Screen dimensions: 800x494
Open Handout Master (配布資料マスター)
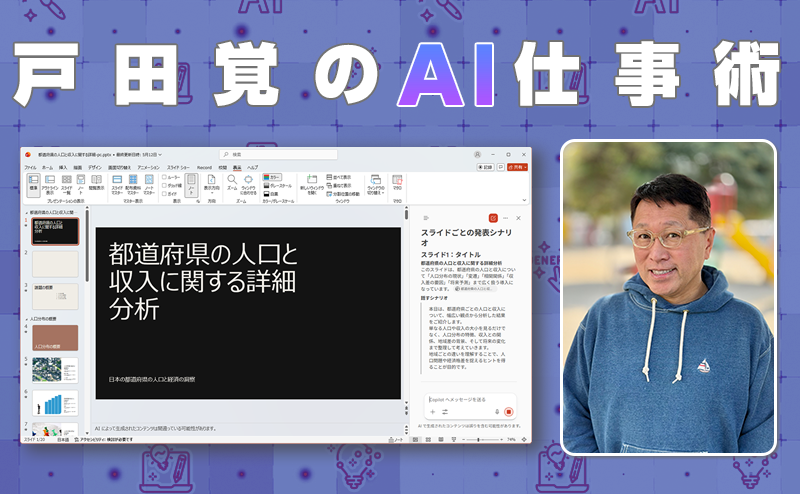133,184
